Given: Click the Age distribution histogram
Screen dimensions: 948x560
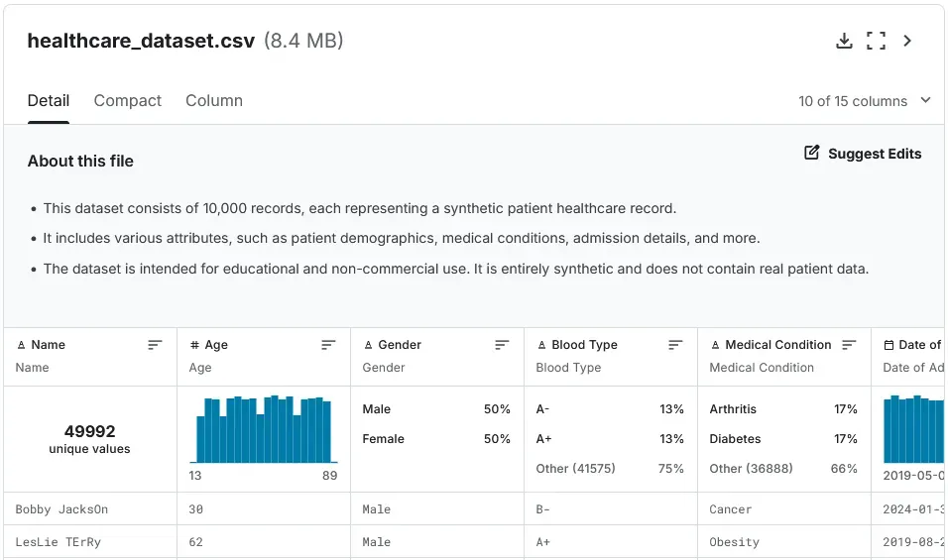Looking at the screenshot, I should pyautogui.click(x=263, y=429).
